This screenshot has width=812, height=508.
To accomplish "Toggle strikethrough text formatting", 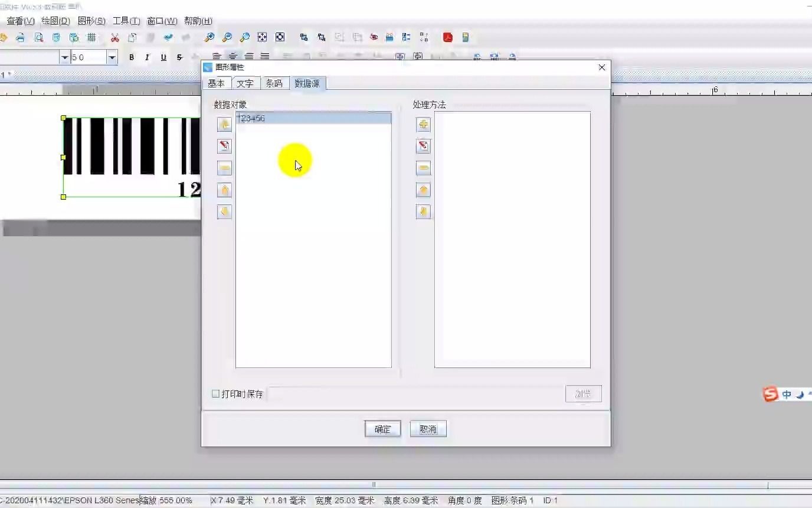I will tap(179, 57).
